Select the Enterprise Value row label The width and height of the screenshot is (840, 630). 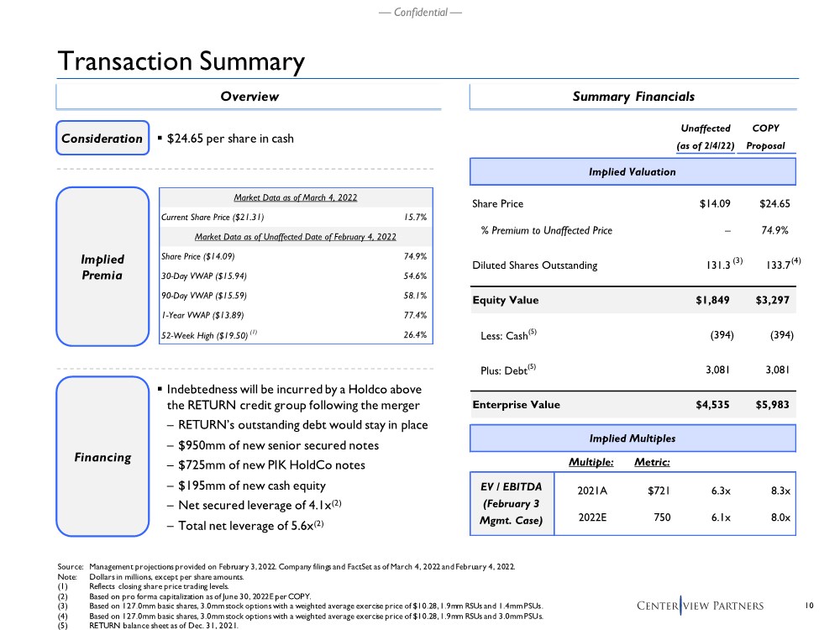point(517,404)
